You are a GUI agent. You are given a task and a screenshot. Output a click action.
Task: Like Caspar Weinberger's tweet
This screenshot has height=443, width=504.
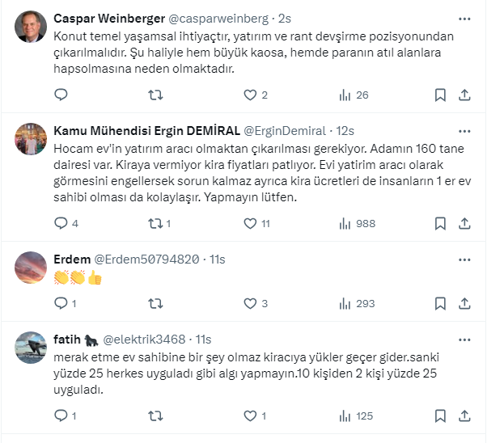250,95
